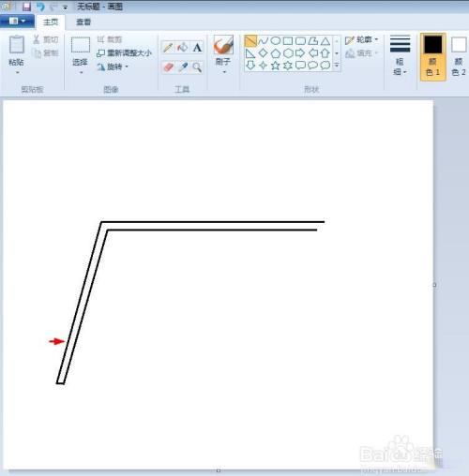Select the Right arrow shape
This screenshot has width=469, height=476.
click(300, 53)
